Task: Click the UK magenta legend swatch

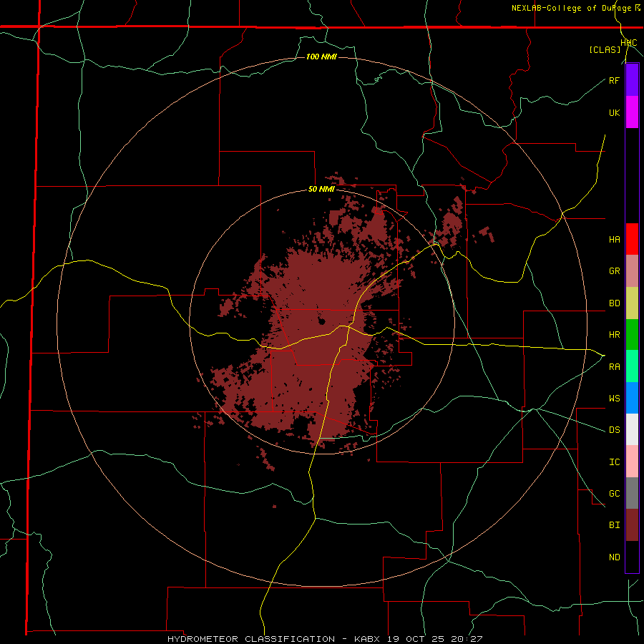Action: pyautogui.click(x=632, y=112)
